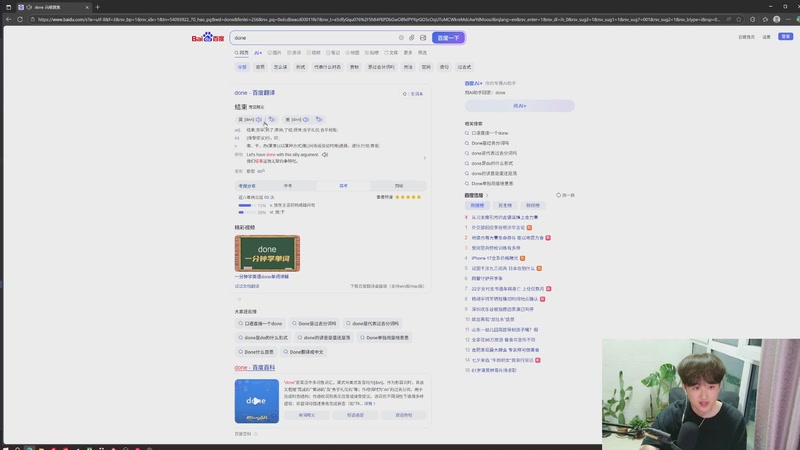Select the 全部 filter chip
This screenshot has height=450, width=800.
pos(242,67)
